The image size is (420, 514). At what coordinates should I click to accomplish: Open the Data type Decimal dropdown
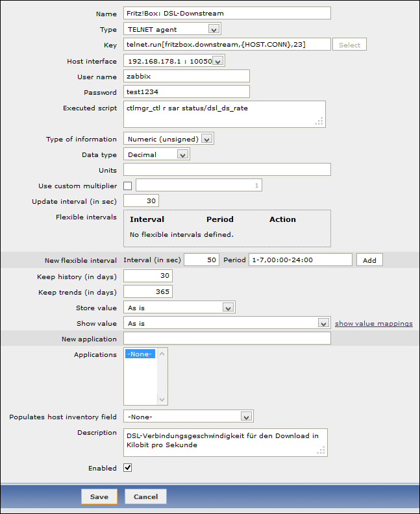pyautogui.click(x=156, y=154)
